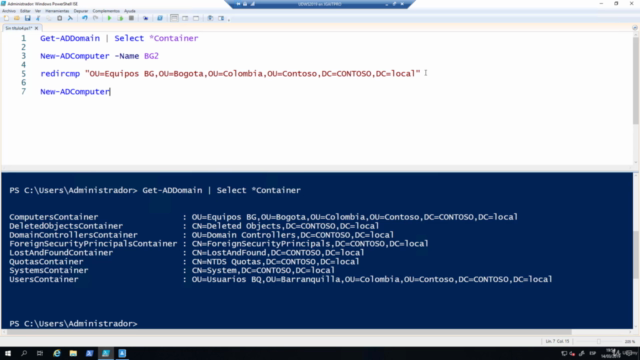Open the Editar menu
The height and width of the screenshot is (360, 640).
pyautogui.click(x=25, y=11)
